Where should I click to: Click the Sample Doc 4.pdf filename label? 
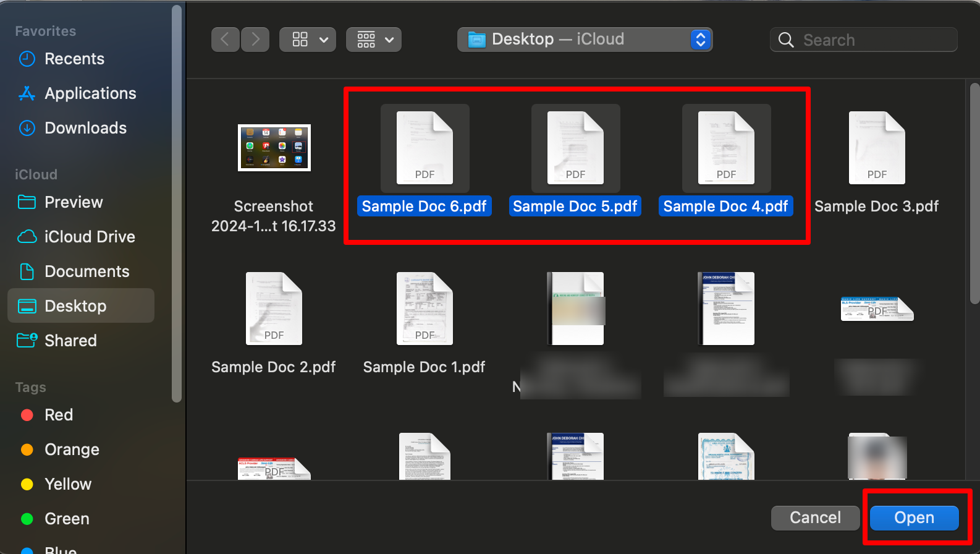pos(726,206)
